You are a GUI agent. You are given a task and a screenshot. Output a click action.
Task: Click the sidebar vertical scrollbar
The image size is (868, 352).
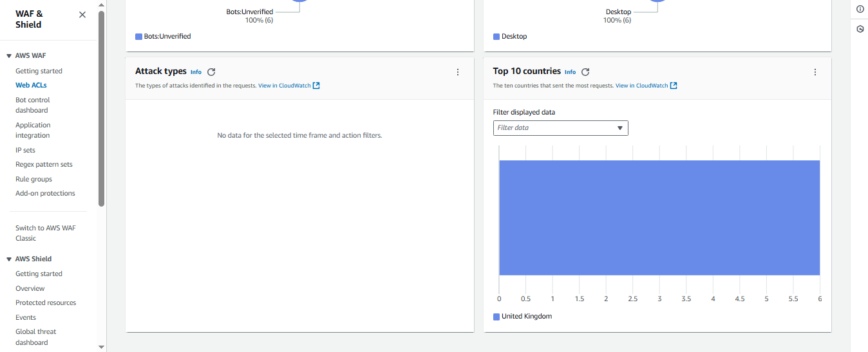pos(101,109)
